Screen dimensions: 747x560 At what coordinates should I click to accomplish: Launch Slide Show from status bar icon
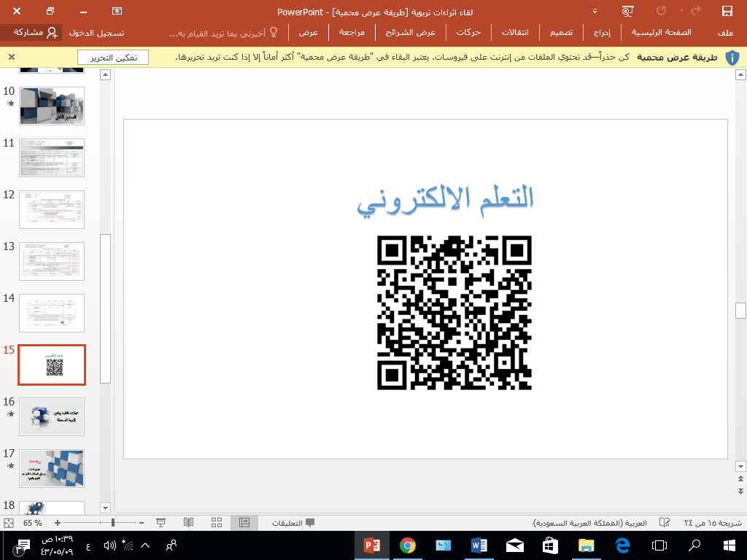pos(161,523)
